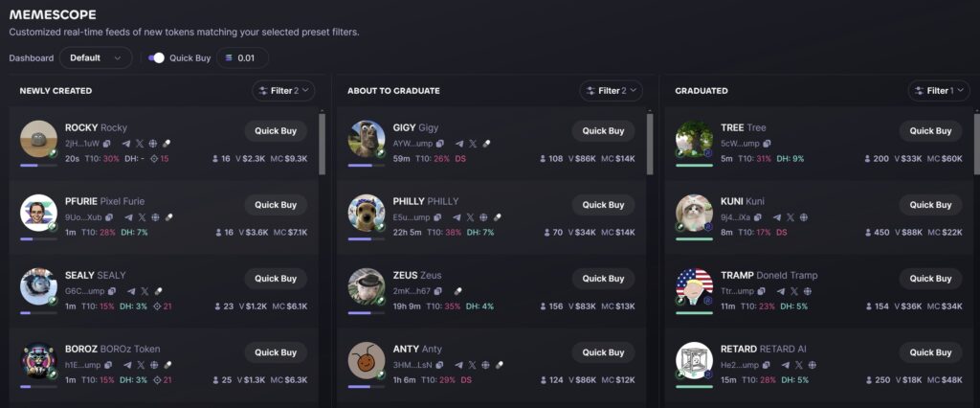Open the Dashboard Default dropdown

click(96, 57)
